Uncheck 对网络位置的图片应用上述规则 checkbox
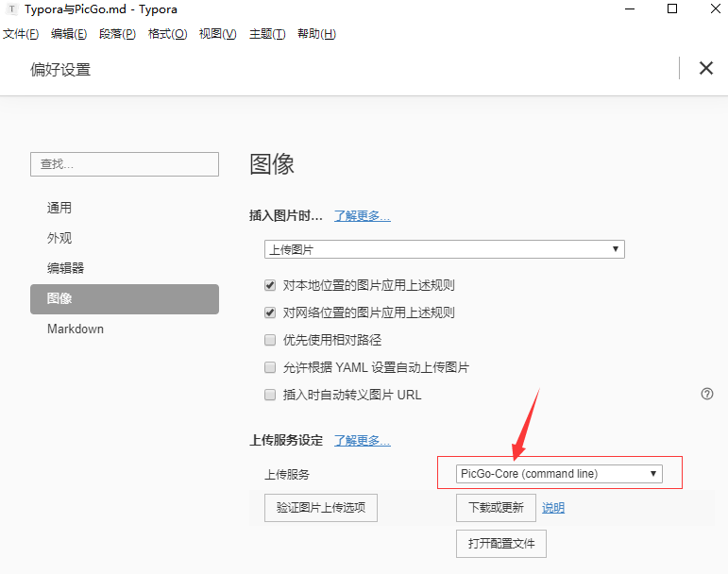 270,312
